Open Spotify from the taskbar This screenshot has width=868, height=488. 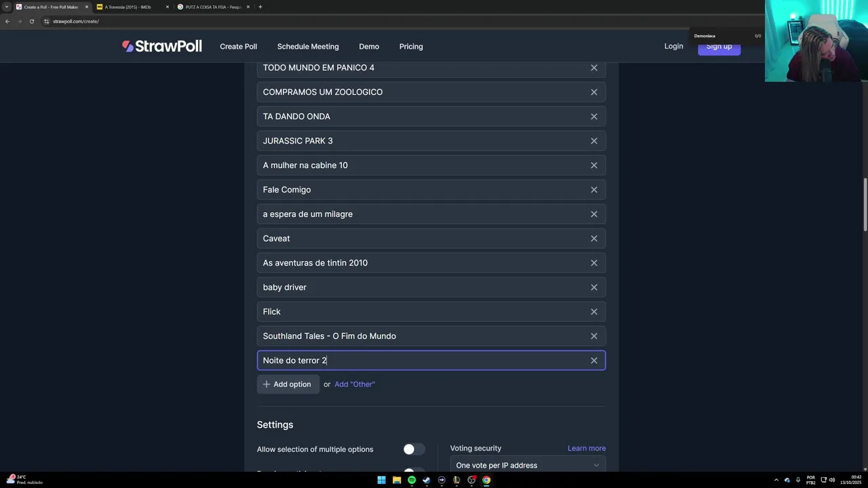pos(412,480)
